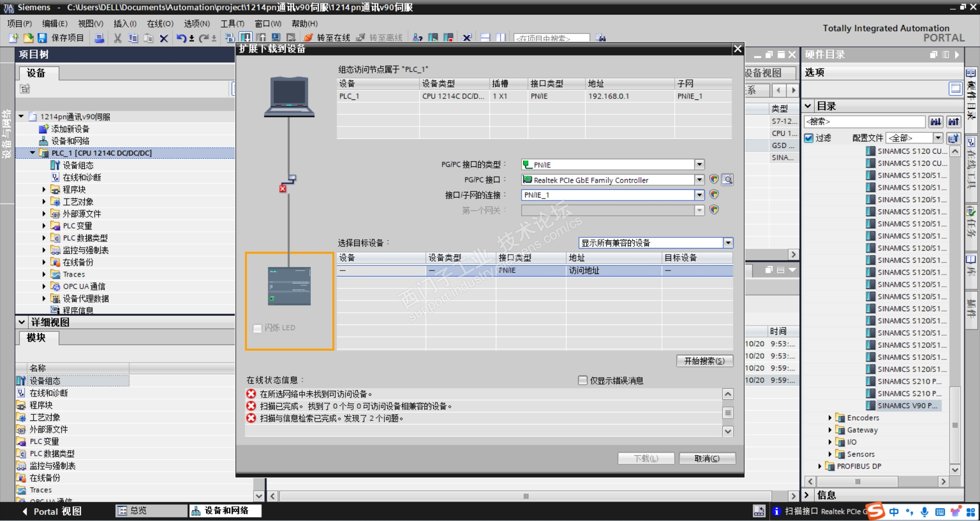The image size is (980, 521).
Task: Switch to Portal 视图
Action: [x=52, y=511]
